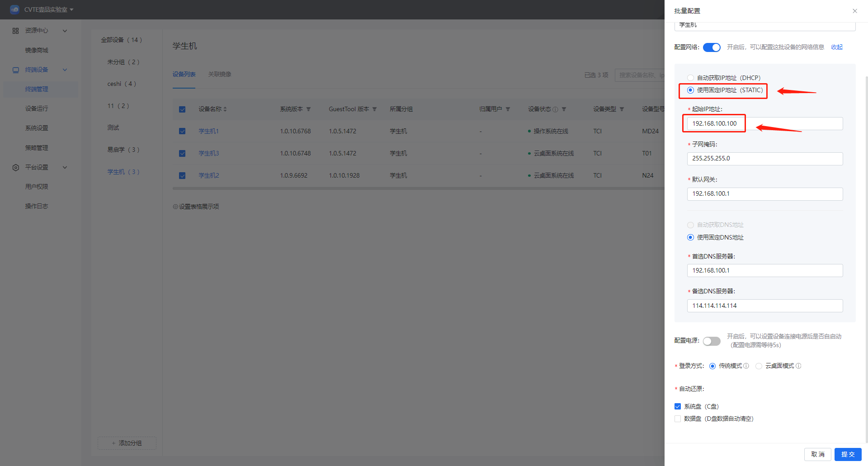Click 收起 link

(x=837, y=47)
